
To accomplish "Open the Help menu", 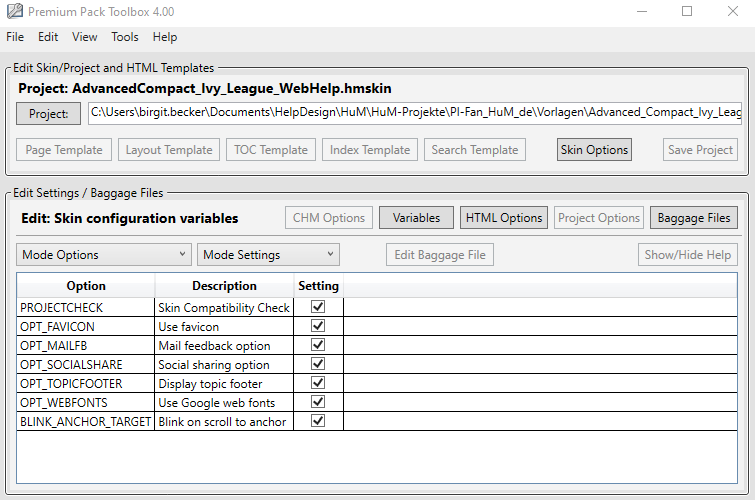I will point(165,37).
